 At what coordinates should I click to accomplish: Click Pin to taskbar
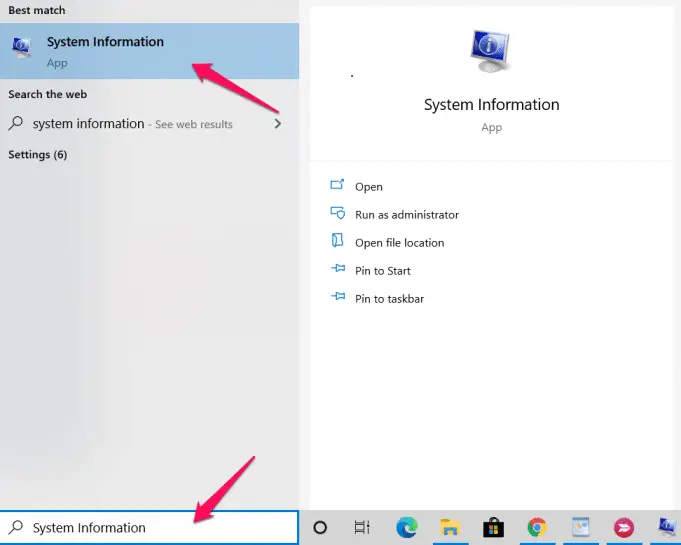tap(389, 299)
